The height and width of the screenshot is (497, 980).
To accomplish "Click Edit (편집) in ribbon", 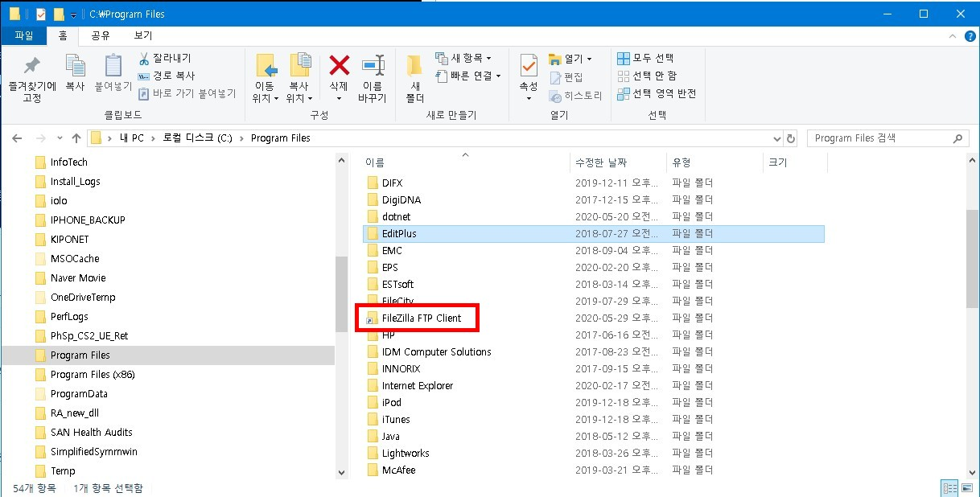I will (567, 76).
